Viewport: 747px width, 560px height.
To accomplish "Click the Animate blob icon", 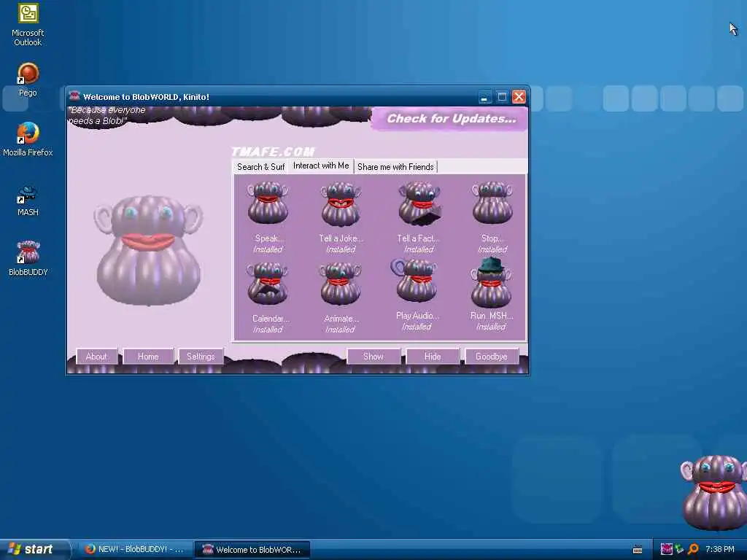I will [340, 284].
